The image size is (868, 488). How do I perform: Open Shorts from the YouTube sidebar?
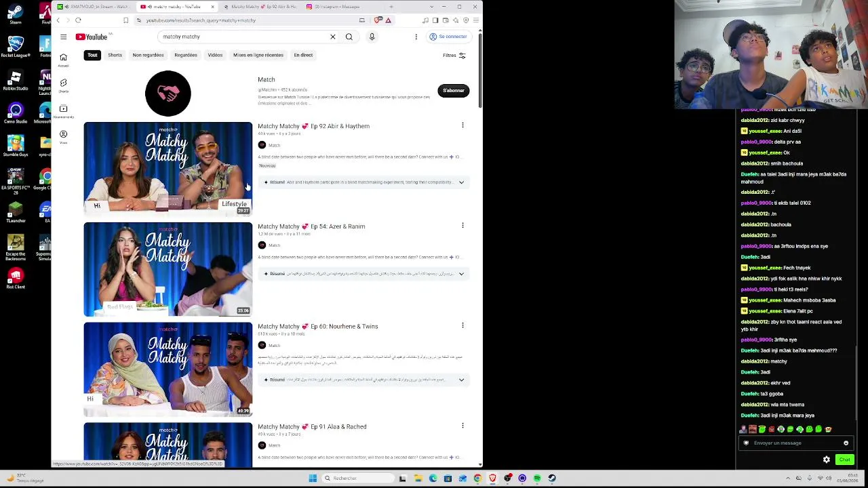[63, 85]
